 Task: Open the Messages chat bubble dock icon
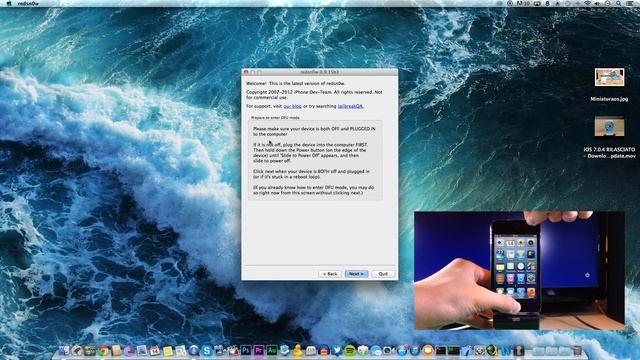pos(376,351)
